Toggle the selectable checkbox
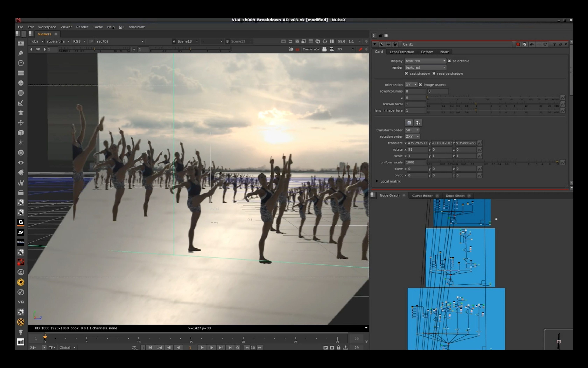588x368 pixels. pyautogui.click(x=449, y=61)
